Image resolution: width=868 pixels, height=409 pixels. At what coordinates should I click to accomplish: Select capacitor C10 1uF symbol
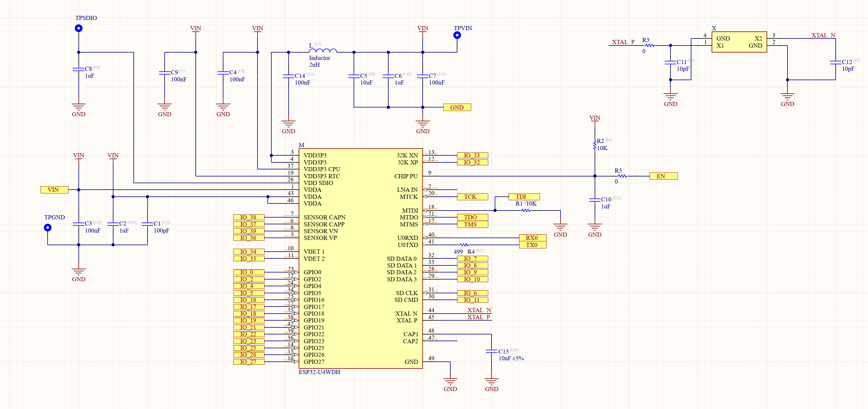pos(595,200)
